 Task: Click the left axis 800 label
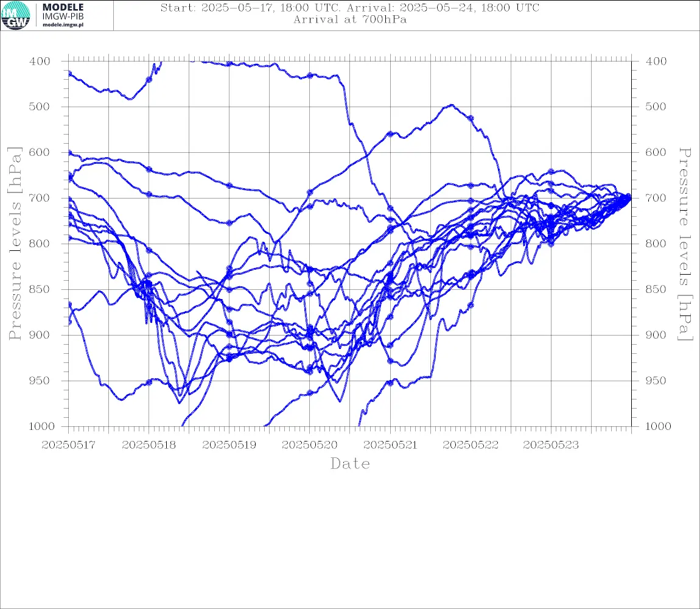40,244
